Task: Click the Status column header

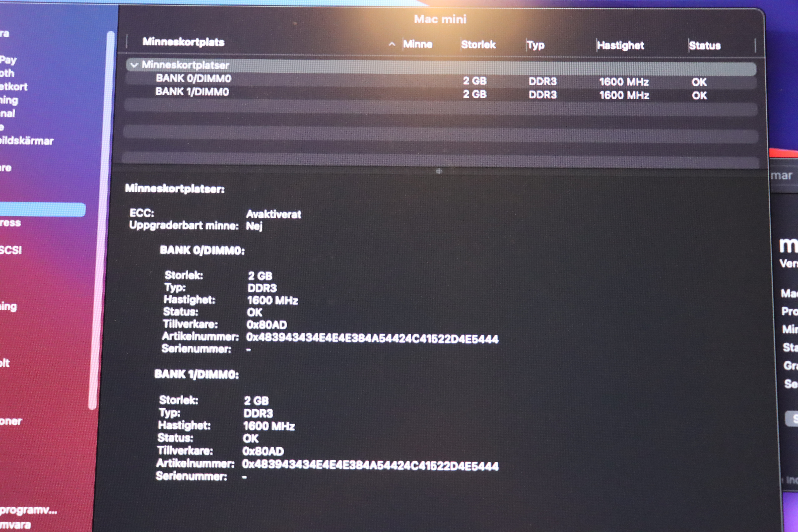Action: coord(705,46)
